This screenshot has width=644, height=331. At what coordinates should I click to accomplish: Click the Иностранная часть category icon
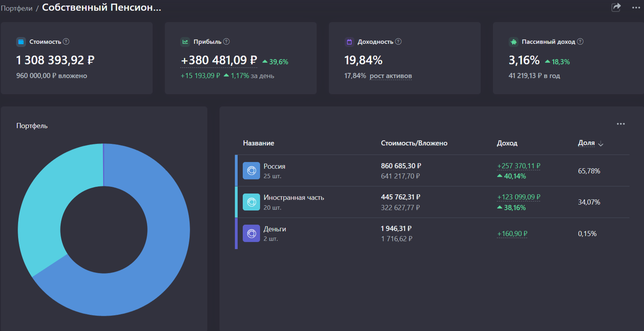tap(251, 202)
